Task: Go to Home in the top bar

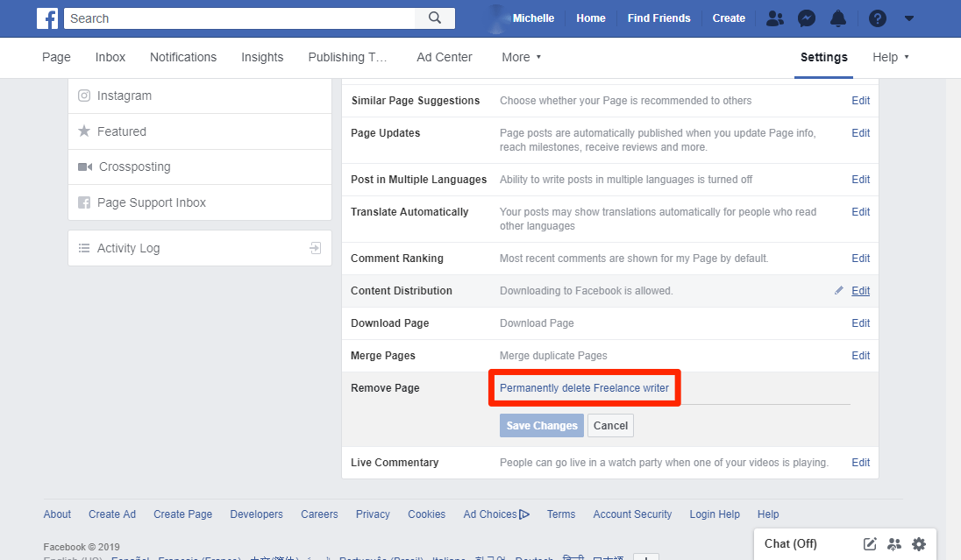Action: tap(591, 18)
